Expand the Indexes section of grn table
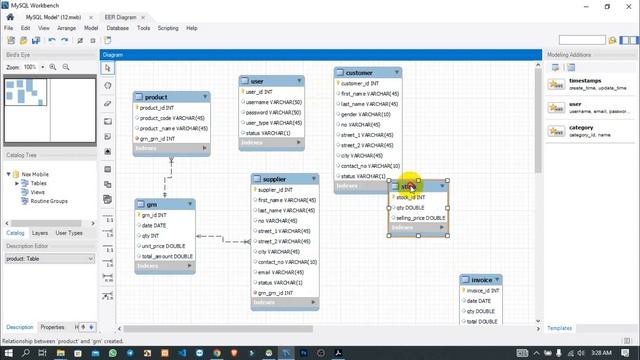 189,266
